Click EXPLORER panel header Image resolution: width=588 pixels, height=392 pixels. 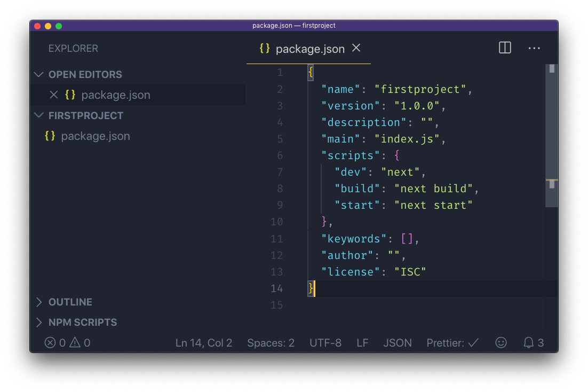pyautogui.click(x=73, y=48)
